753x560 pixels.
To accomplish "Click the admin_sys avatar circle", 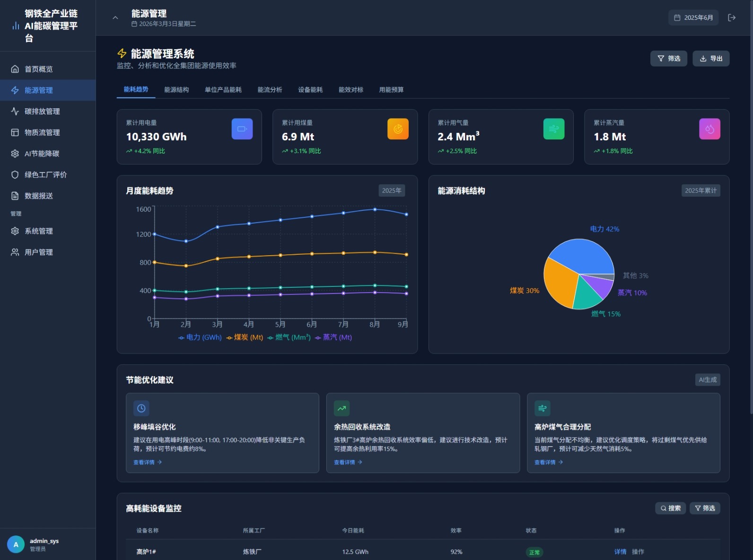I will (16, 544).
